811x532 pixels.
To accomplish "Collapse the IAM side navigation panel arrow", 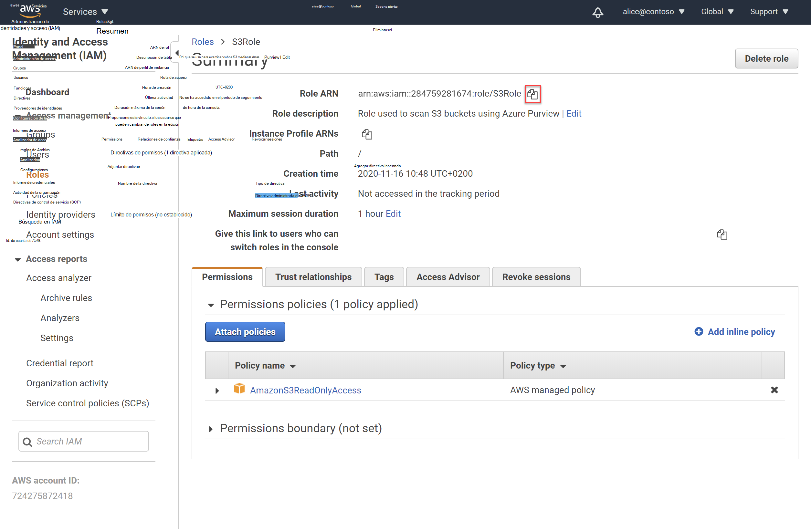I will point(176,53).
